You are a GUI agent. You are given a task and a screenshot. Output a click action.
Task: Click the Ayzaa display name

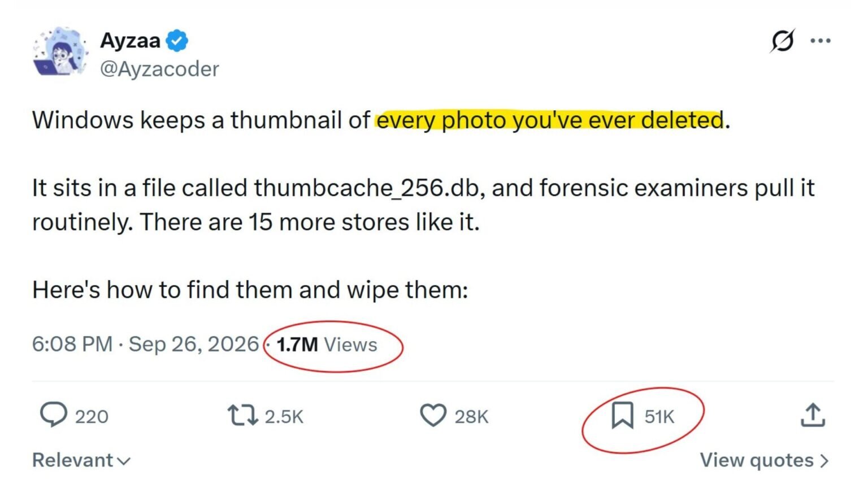[131, 41]
